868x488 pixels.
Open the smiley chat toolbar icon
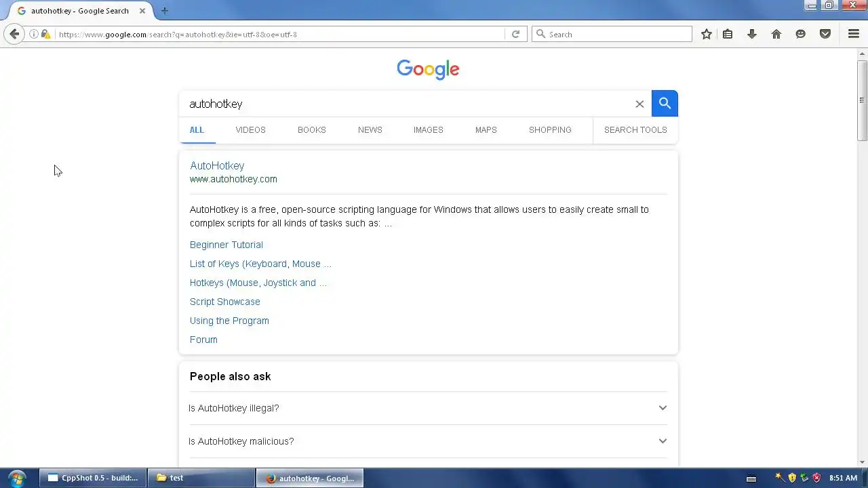[801, 34]
